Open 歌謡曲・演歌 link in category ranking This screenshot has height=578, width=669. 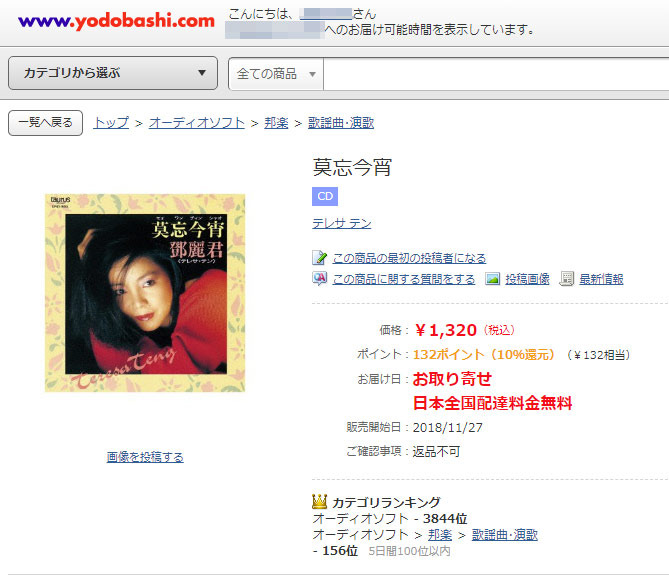click(x=504, y=534)
